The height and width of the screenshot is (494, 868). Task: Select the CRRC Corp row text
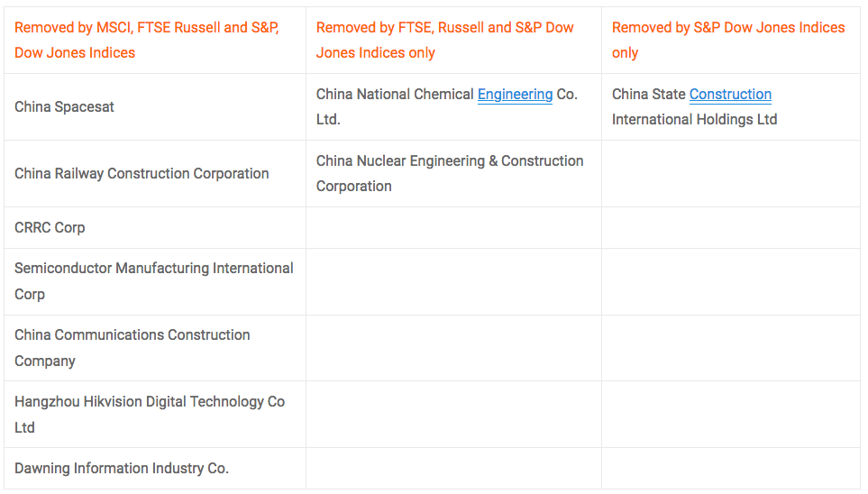(x=50, y=228)
